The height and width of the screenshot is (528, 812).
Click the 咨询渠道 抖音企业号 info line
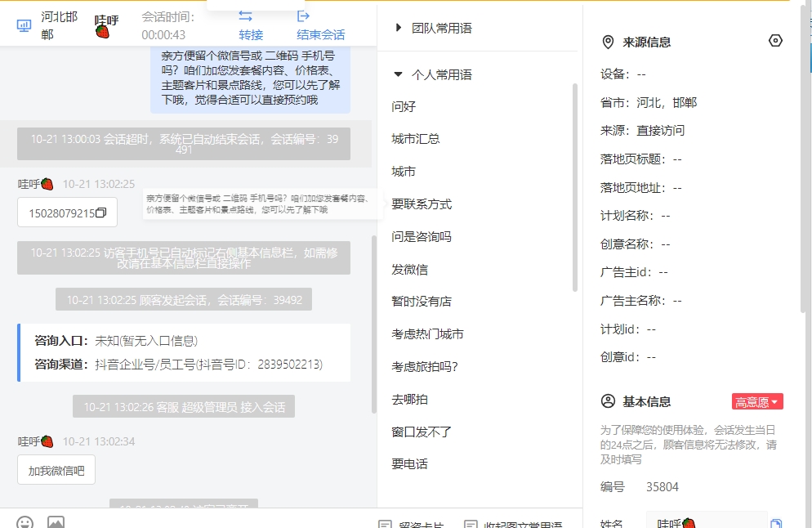(179, 365)
